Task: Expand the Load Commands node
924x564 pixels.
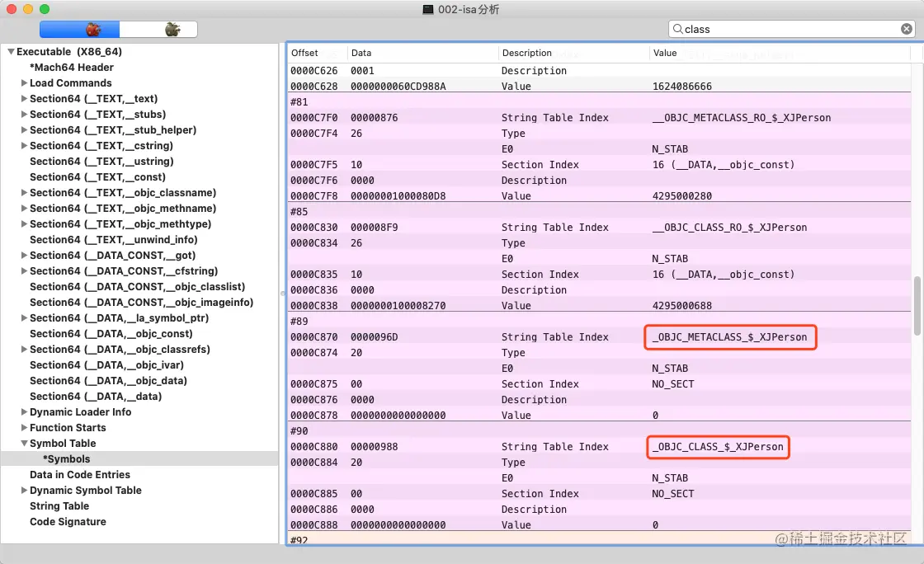Action: pos(24,83)
